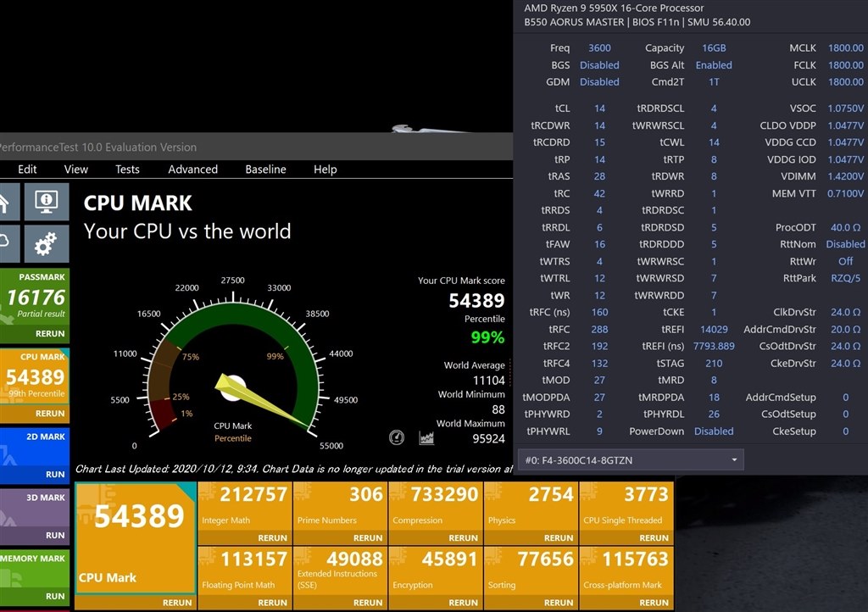The image size is (868, 612).
Task: Rerun the Sorting test
Action: tap(558, 603)
